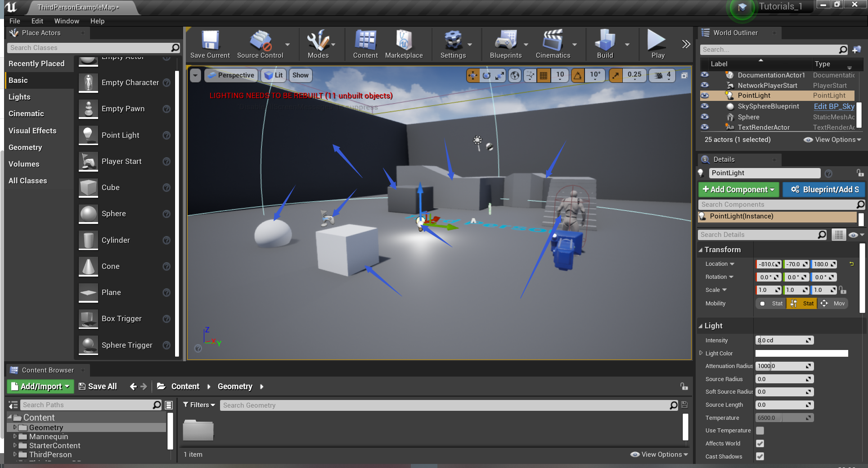Expand the Light Color property
Viewport: 868px width, 468px height.
701,353
